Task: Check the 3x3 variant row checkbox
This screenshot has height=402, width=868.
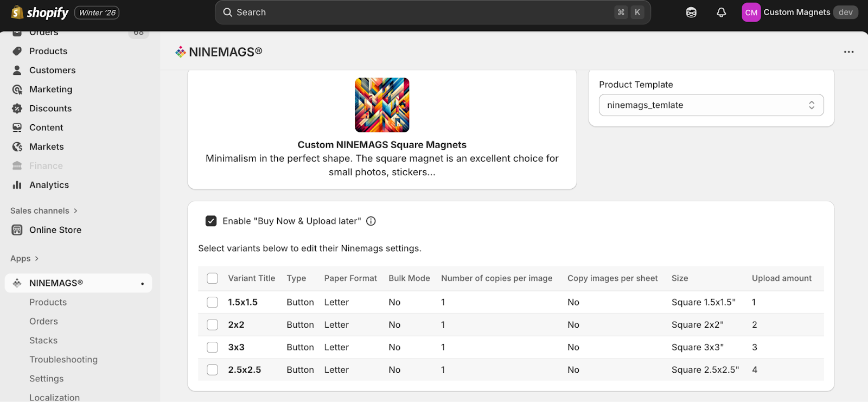Action: coord(213,347)
